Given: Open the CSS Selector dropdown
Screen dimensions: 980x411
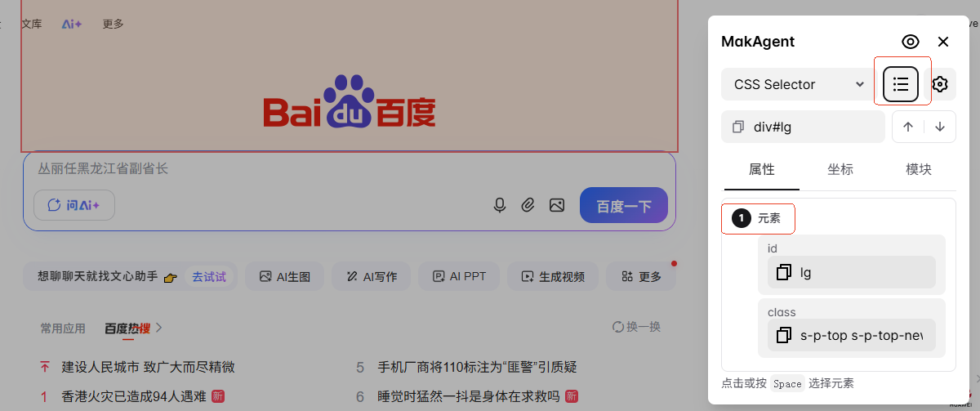Looking at the screenshot, I should click(798, 84).
